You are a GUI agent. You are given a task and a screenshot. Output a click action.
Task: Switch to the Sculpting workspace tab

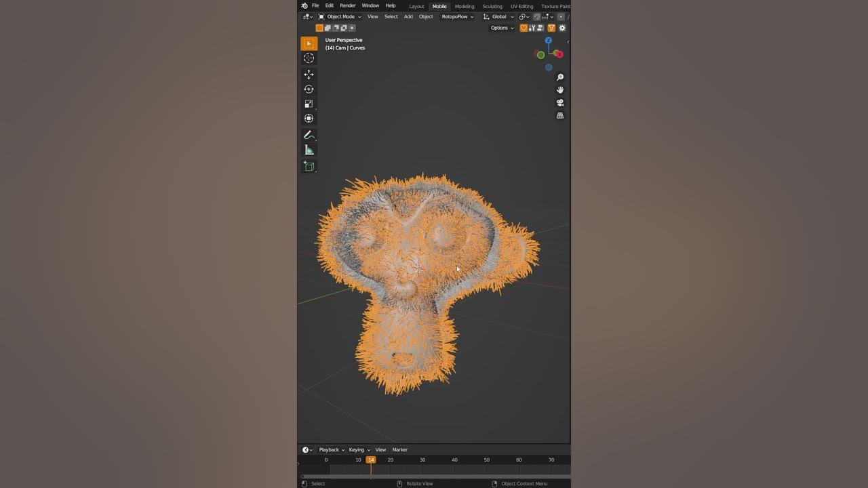pyautogui.click(x=492, y=6)
